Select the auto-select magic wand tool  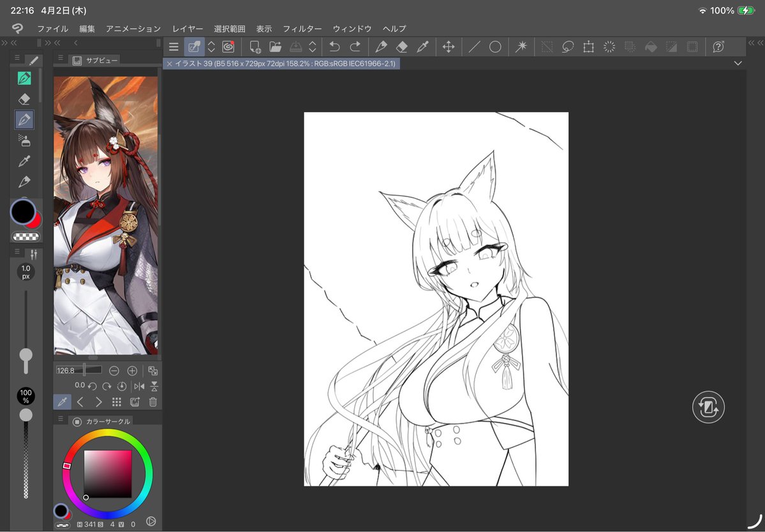(x=521, y=47)
